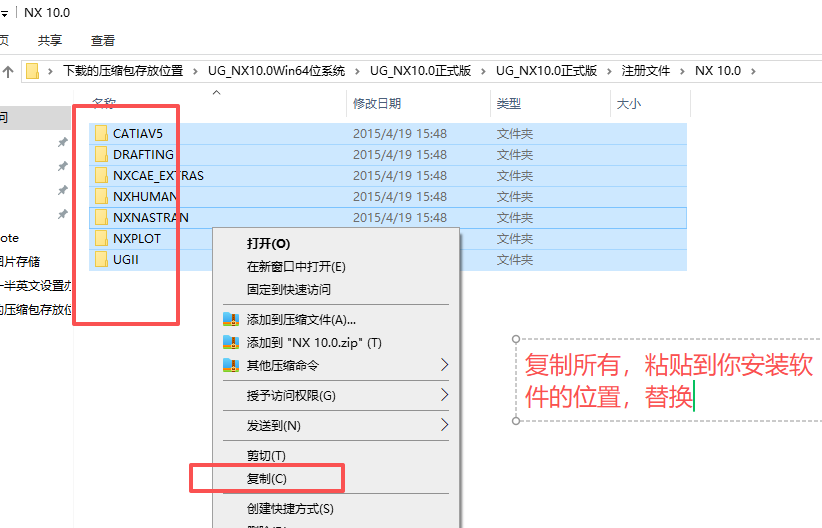The image size is (822, 528).
Task: Open the quick access toolbar dropdown arrow
Action: click(x=4, y=14)
